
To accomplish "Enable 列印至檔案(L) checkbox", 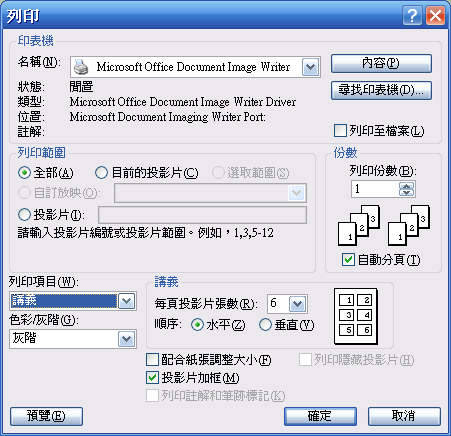I will 340,131.
